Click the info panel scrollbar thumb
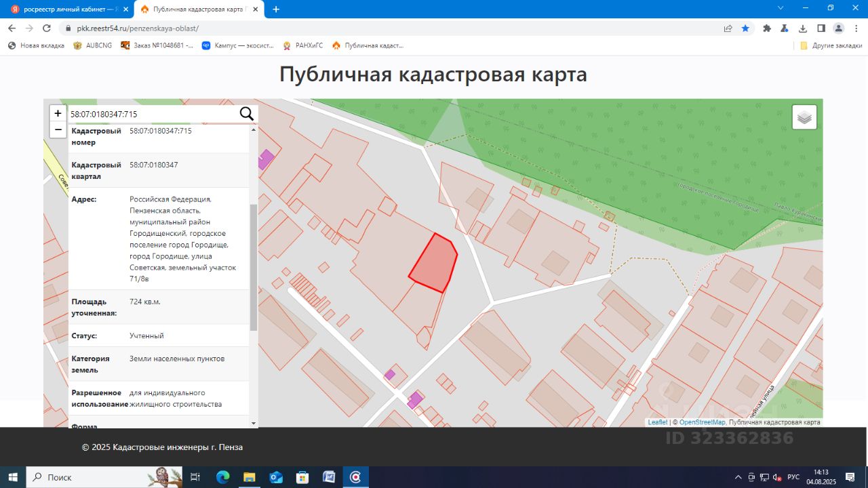 (254, 267)
